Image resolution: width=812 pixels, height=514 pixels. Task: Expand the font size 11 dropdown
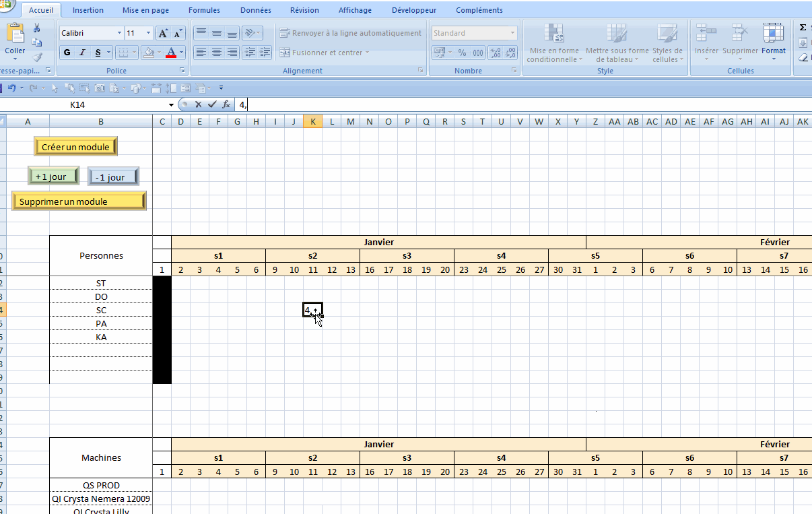148,33
